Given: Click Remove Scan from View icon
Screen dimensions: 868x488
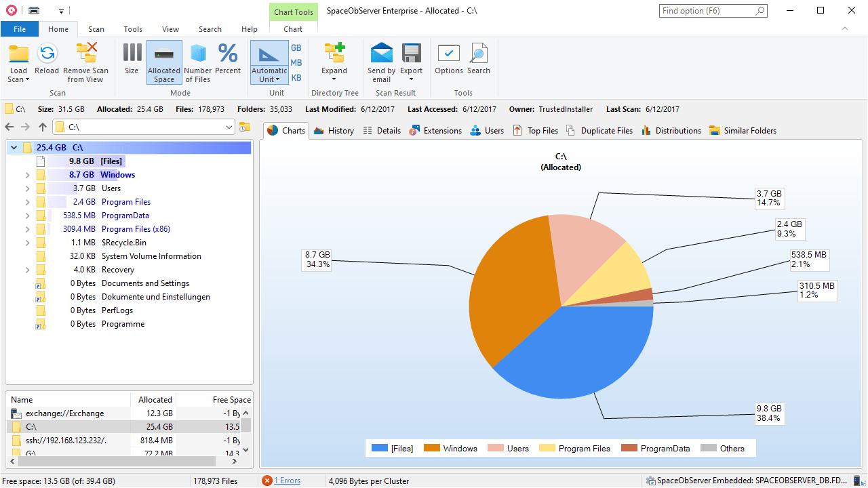Looking at the screenshot, I should (x=86, y=54).
